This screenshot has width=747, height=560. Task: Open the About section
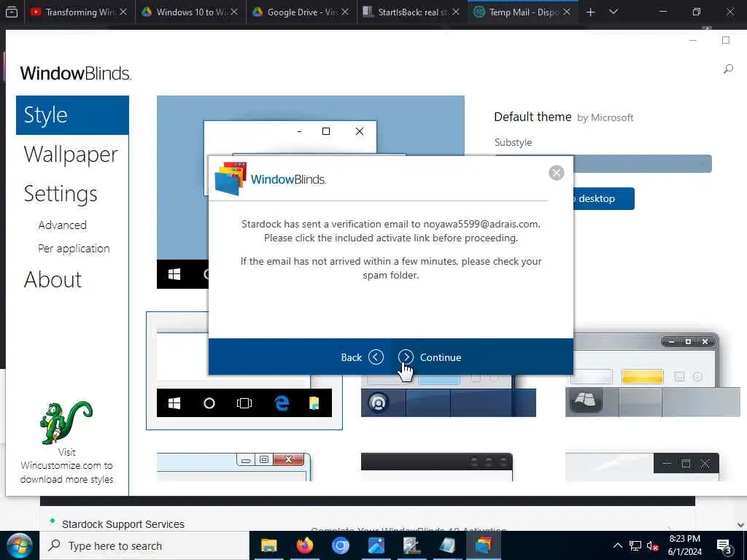point(53,279)
